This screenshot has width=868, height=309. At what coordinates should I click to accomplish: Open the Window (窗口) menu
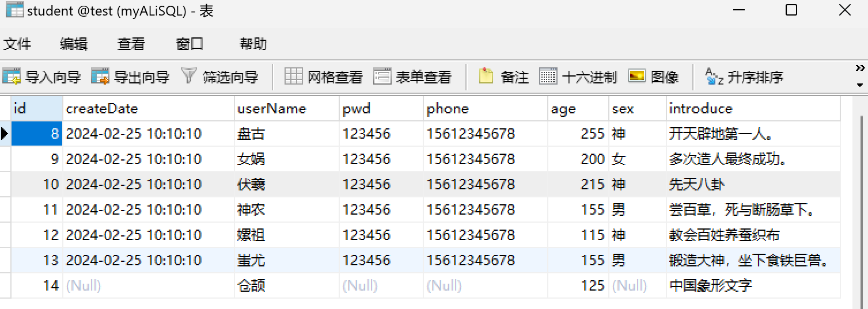[190, 44]
